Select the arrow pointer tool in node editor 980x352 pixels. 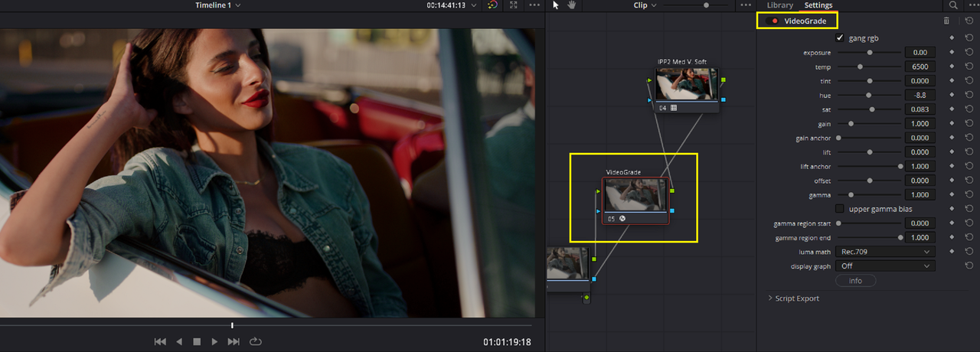[557, 5]
